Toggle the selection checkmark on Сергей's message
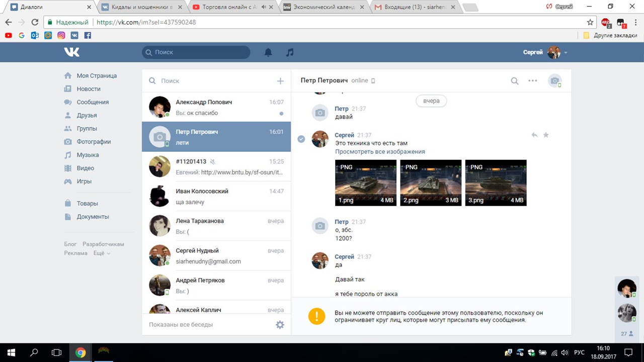Image resolution: width=644 pixels, height=362 pixels. coord(301,139)
